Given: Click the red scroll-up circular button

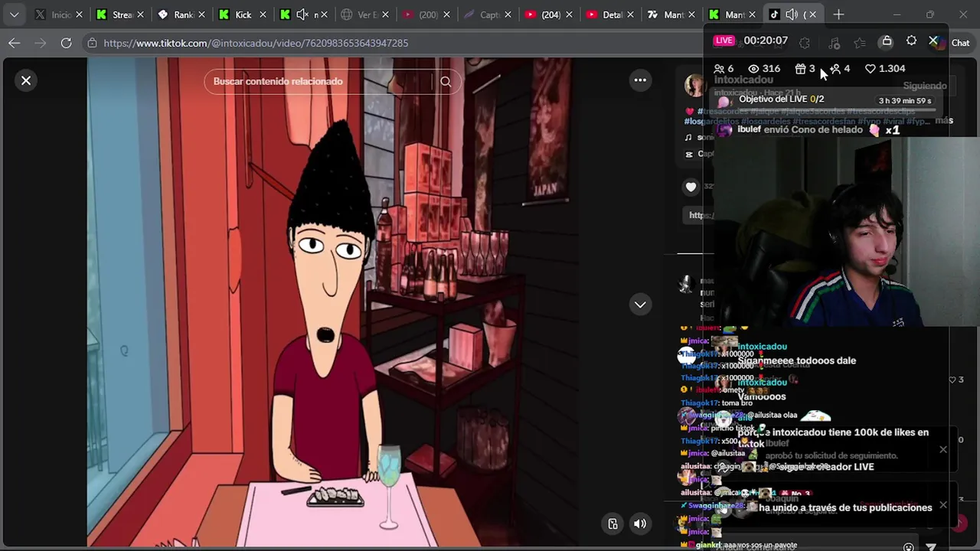Looking at the screenshot, I should coord(959,523).
